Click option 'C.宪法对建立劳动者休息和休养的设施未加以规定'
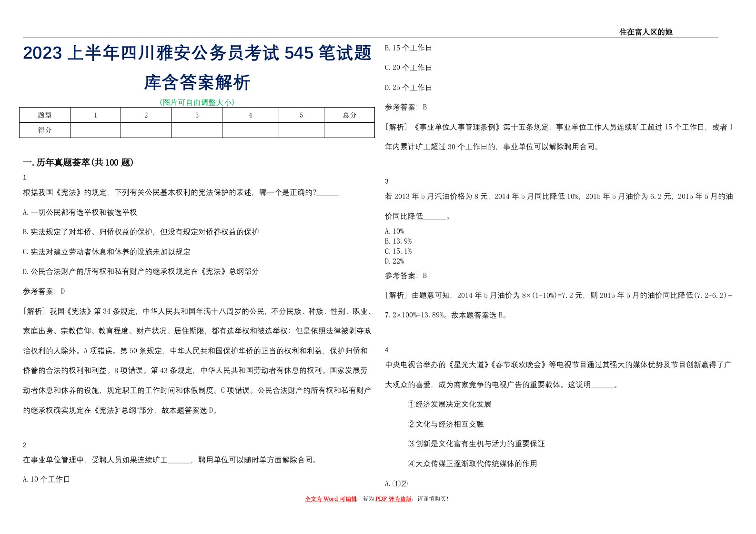Screen dimensions: 756x534 107,252
